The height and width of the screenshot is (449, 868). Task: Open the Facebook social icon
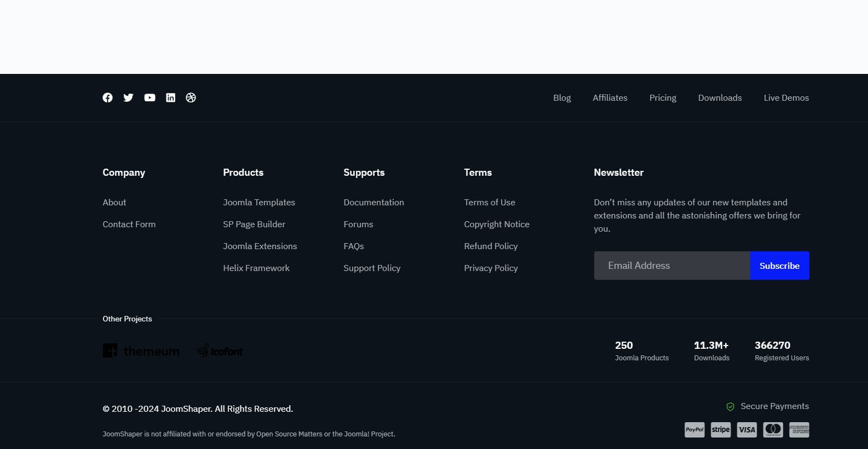click(x=107, y=97)
